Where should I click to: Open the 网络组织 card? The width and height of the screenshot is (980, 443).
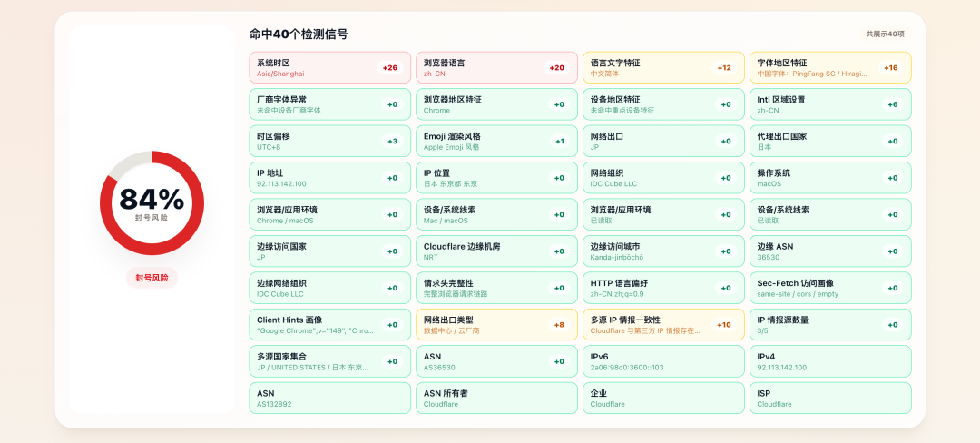point(663,178)
